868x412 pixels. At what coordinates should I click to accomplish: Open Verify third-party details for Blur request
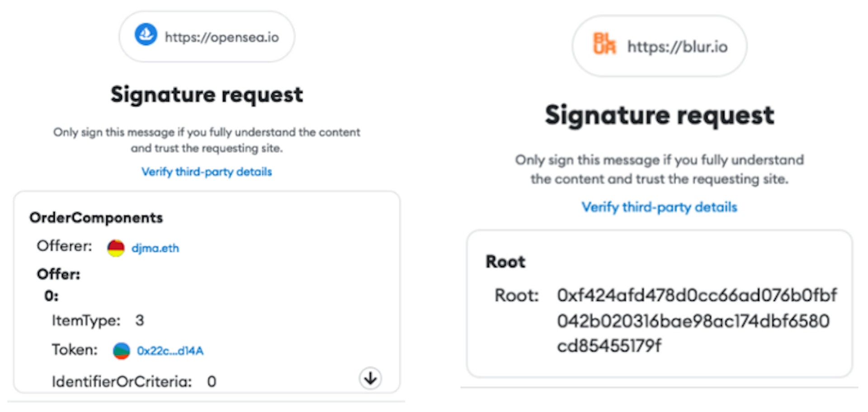point(659,207)
